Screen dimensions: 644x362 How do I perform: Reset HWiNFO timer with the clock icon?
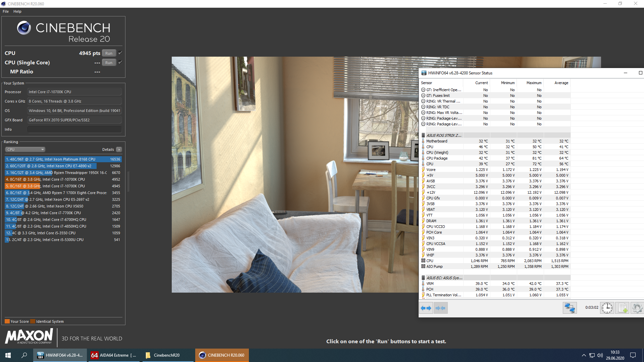click(607, 308)
